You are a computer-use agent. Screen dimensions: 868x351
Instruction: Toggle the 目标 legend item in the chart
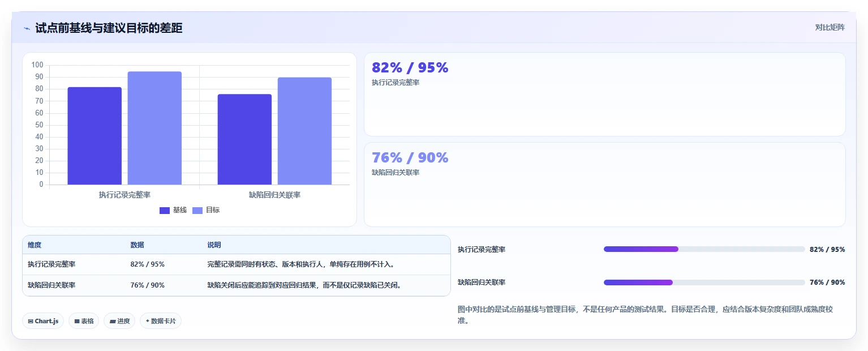point(206,210)
